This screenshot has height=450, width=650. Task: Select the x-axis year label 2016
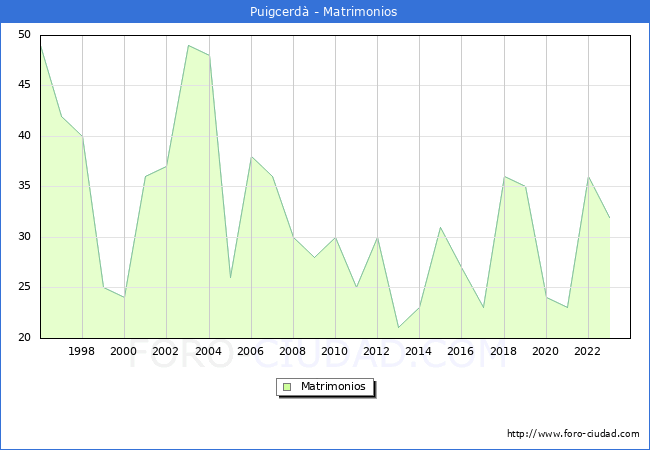(461, 351)
